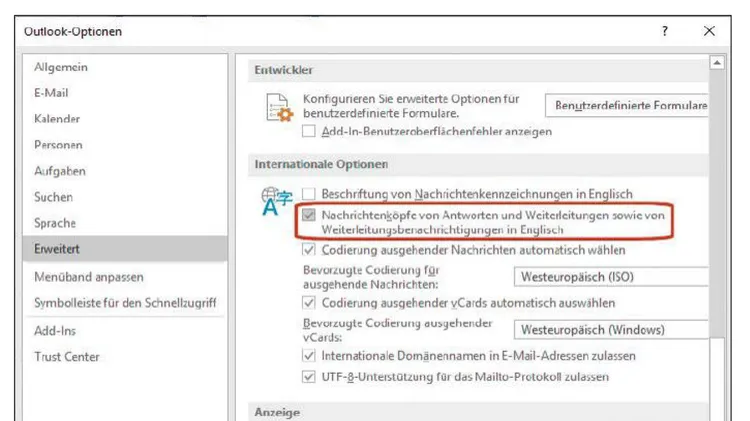
Task: Open dialog help via question mark
Action: [665, 31]
